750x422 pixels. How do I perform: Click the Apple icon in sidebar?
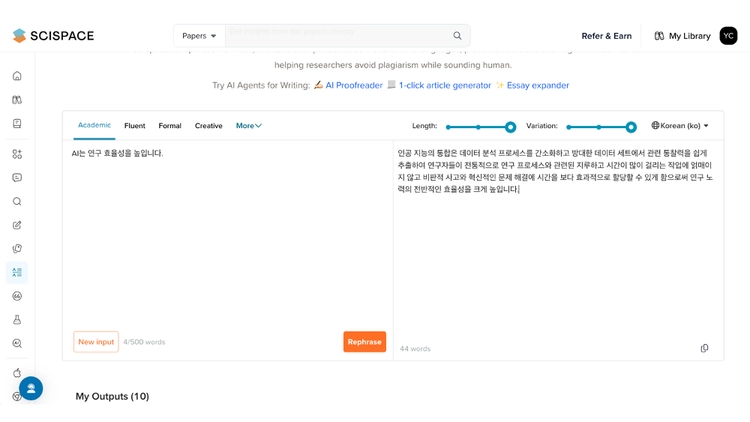click(x=17, y=373)
